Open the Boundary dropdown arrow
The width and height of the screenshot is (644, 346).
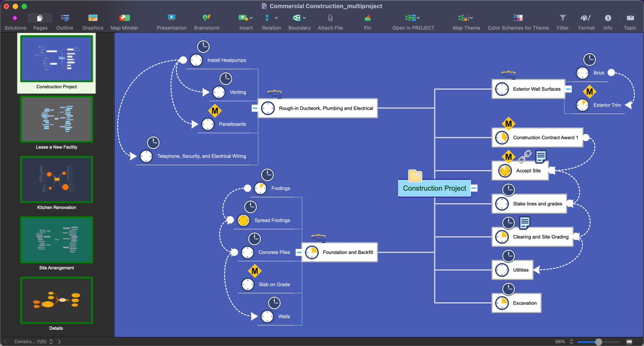[x=305, y=18]
